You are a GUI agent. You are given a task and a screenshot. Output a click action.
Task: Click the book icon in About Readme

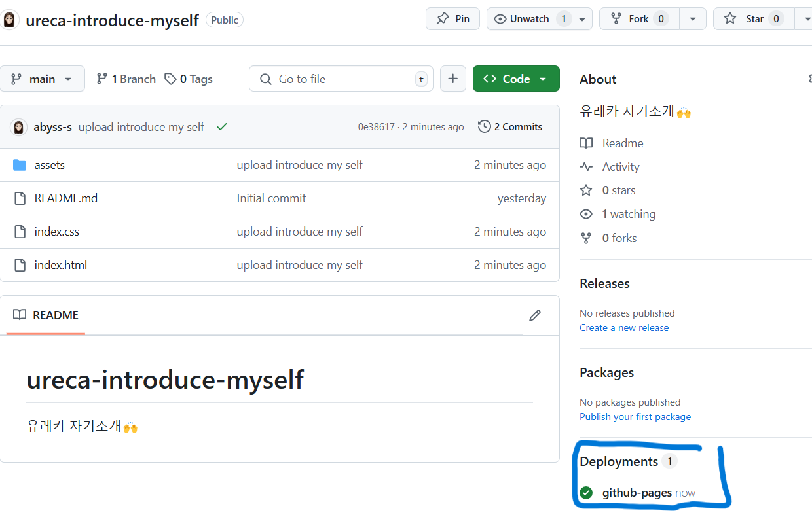click(x=586, y=143)
